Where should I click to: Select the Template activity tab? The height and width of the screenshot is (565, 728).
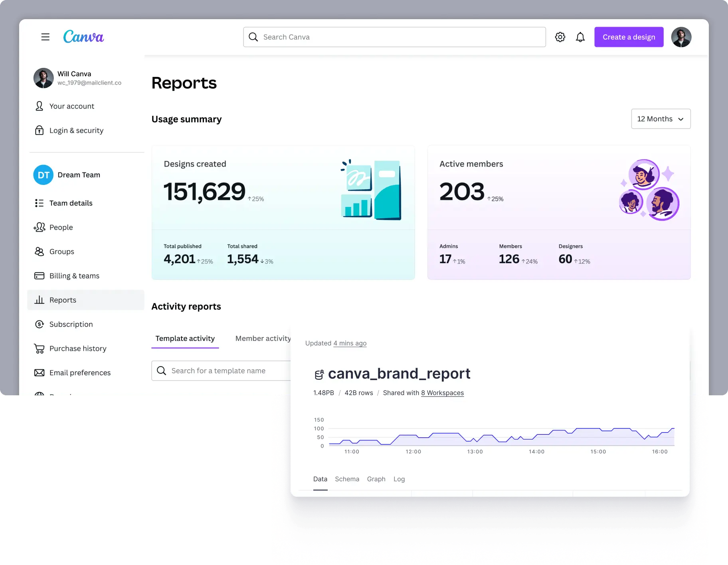(185, 338)
